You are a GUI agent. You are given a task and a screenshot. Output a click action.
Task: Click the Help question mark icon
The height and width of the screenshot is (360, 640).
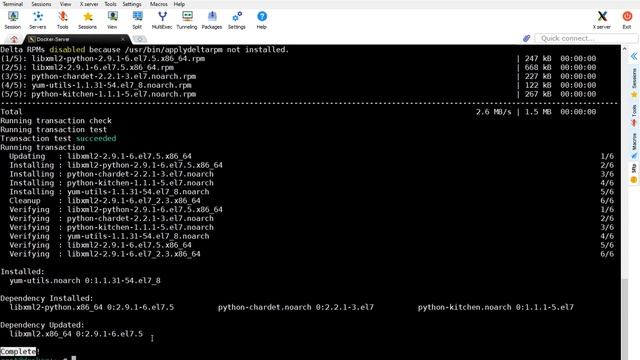pos(262,20)
